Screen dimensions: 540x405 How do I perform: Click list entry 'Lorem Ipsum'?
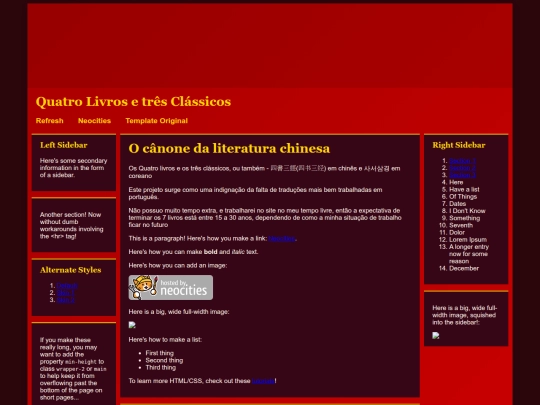pyautogui.click(x=468, y=240)
